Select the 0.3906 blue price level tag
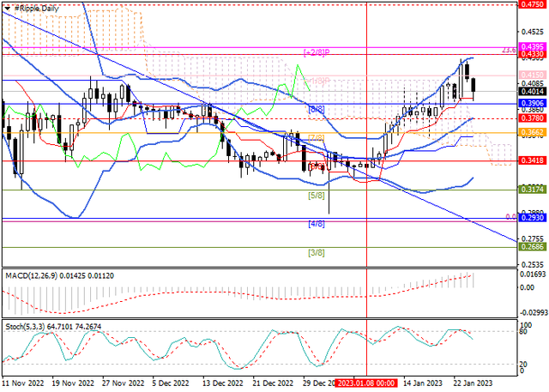Image resolution: width=549 pixels, height=392 pixels. (534, 103)
